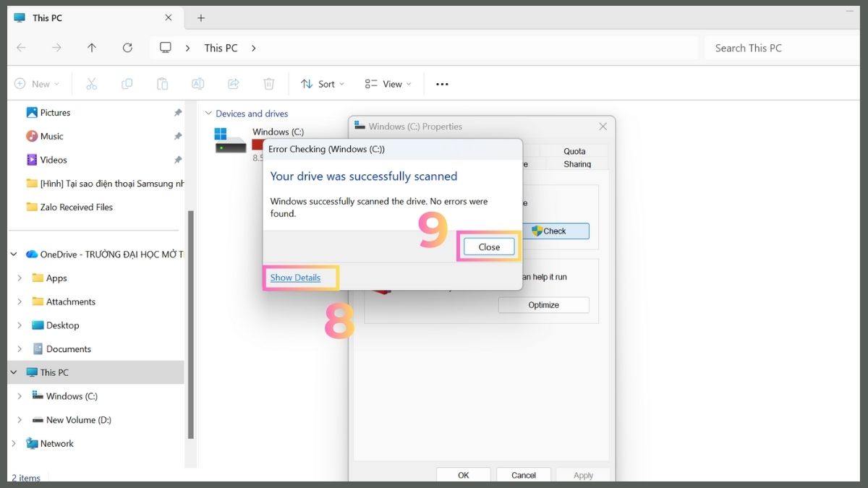The width and height of the screenshot is (868, 488).
Task: Select the Windows (C:) drive icon
Action: (231, 140)
